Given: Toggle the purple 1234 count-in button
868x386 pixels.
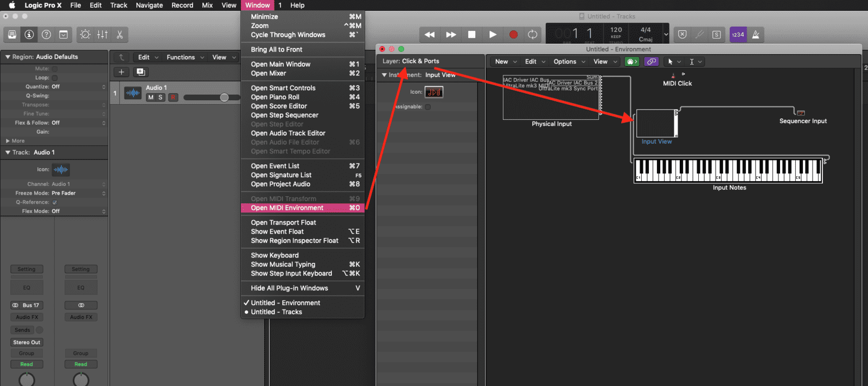Looking at the screenshot, I should click(x=738, y=35).
